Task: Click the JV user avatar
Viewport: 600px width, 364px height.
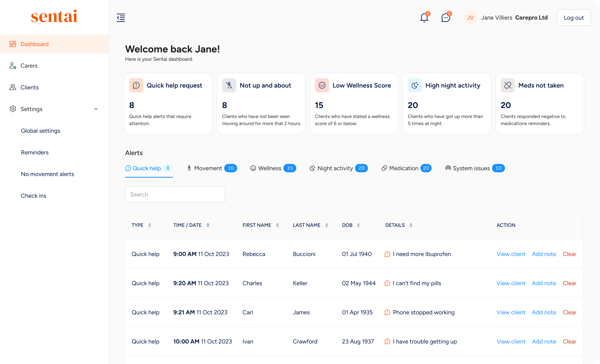Action: [x=470, y=18]
